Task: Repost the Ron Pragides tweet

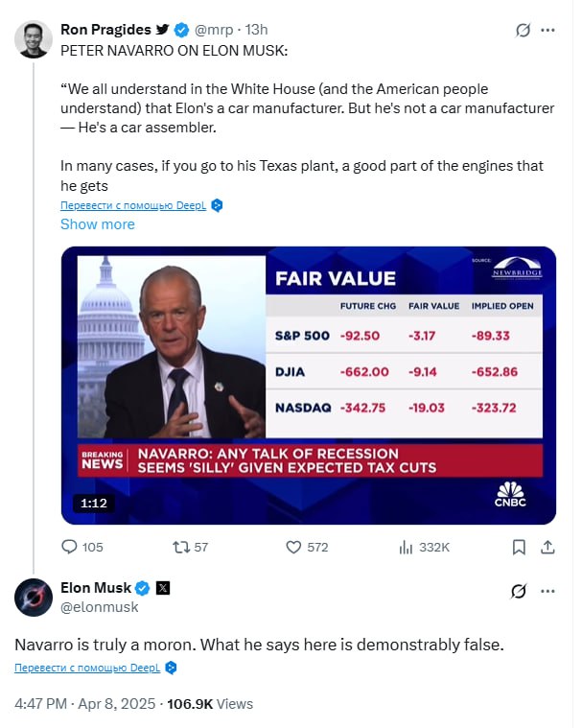Action: [x=180, y=547]
